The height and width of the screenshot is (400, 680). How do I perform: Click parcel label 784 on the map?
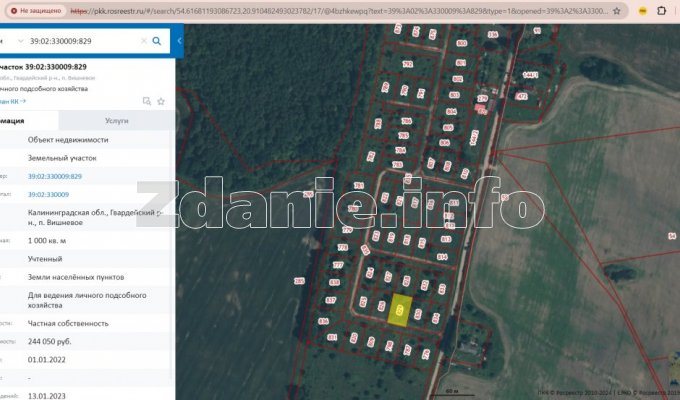[400, 150]
